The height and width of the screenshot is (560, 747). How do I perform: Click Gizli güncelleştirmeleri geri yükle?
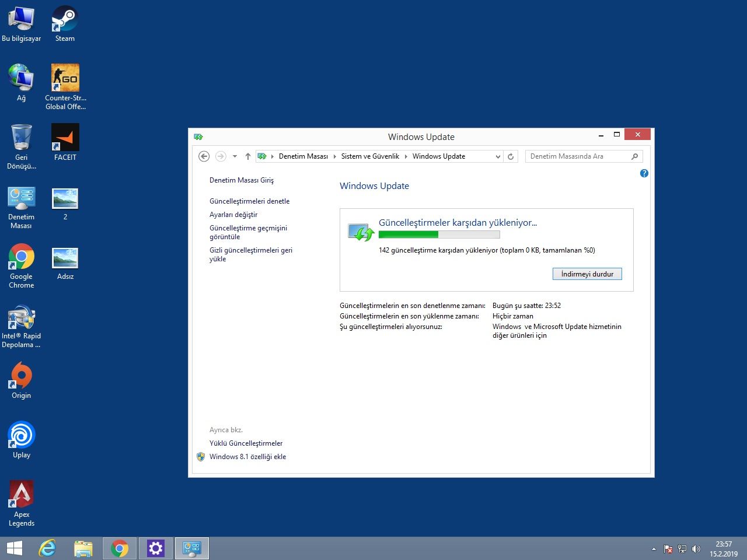pos(251,254)
